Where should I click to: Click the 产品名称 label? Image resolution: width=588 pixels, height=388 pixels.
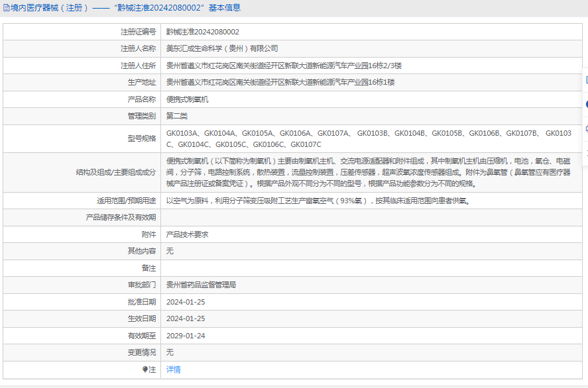(x=142, y=99)
